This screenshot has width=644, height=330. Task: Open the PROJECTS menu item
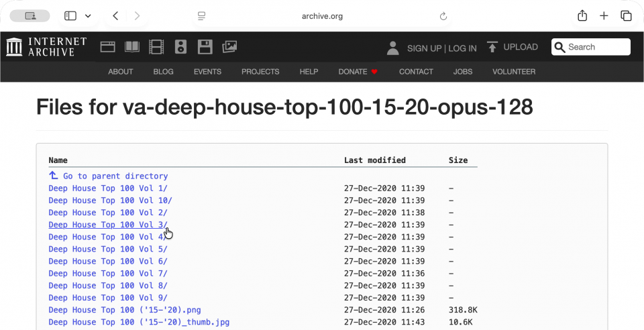tap(260, 72)
